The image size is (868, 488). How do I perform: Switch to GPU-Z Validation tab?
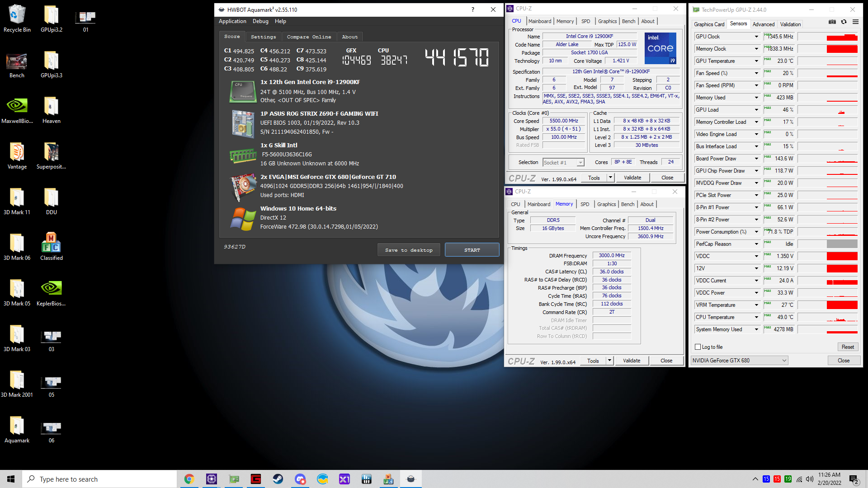point(790,24)
